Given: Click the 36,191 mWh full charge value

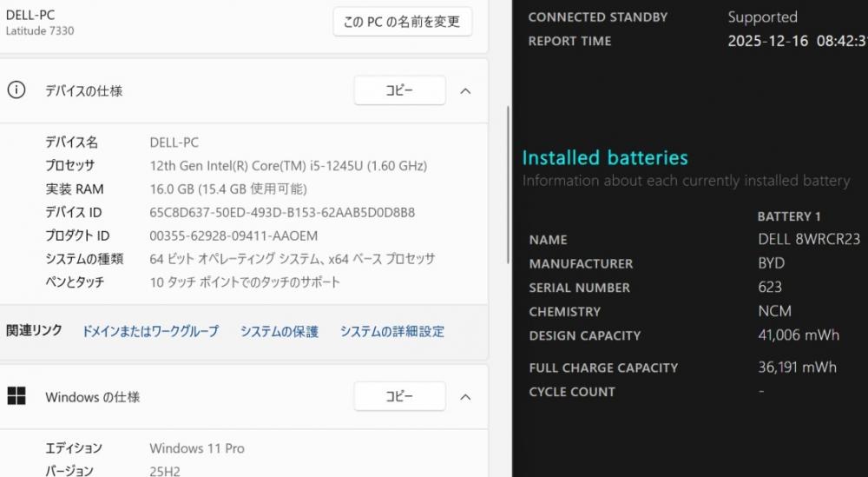Looking at the screenshot, I should click(x=797, y=368).
